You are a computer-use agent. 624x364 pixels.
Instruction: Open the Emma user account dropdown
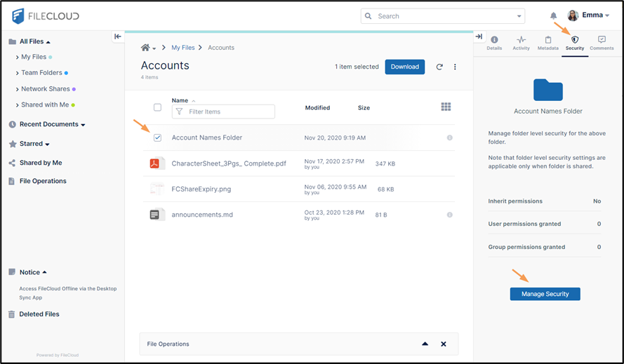pos(590,15)
